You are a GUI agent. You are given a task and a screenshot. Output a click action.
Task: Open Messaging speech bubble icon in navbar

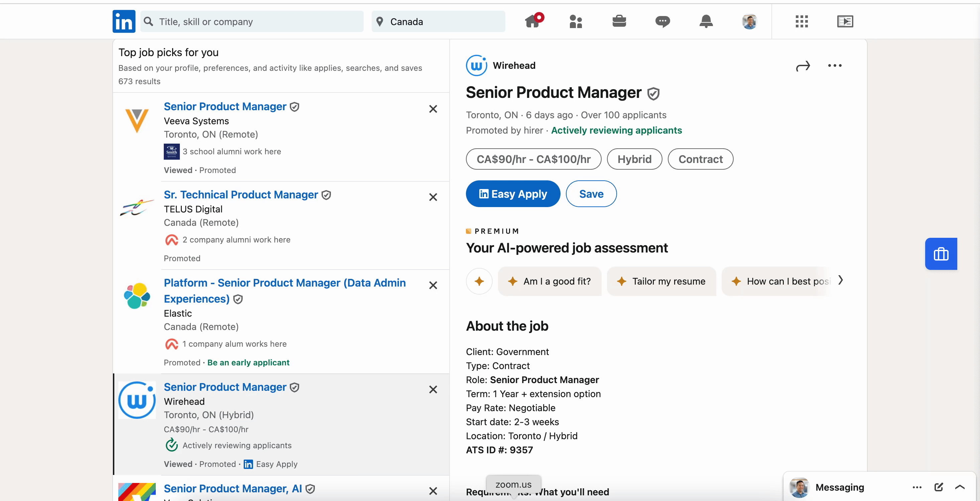[662, 21]
